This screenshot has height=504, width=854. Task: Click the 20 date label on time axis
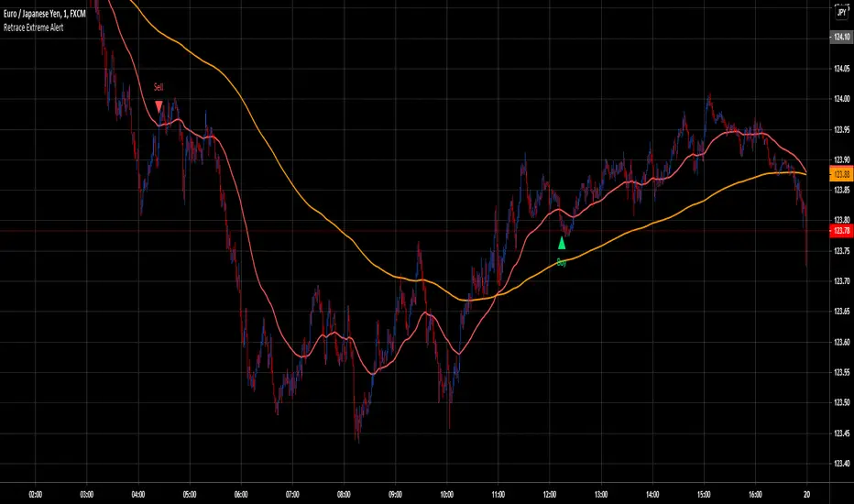pyautogui.click(x=806, y=495)
